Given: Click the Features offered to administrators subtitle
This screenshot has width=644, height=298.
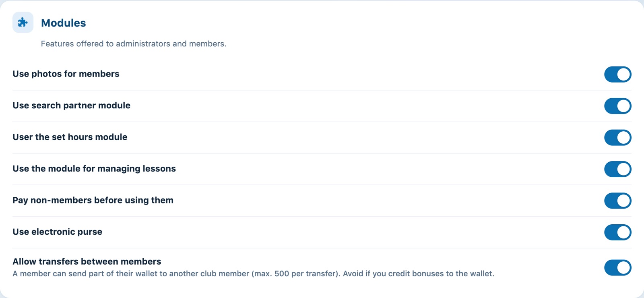Looking at the screenshot, I should coord(134,43).
